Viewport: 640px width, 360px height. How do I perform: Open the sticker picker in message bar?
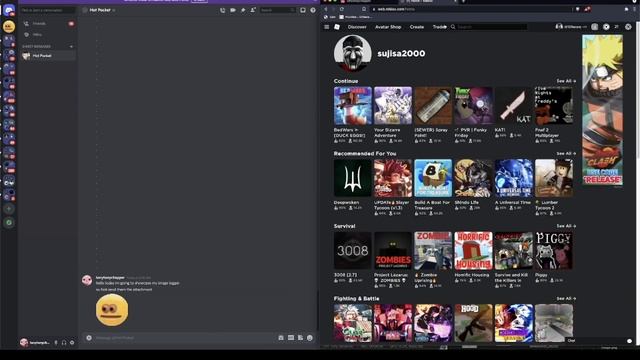pyautogui.click(x=300, y=338)
